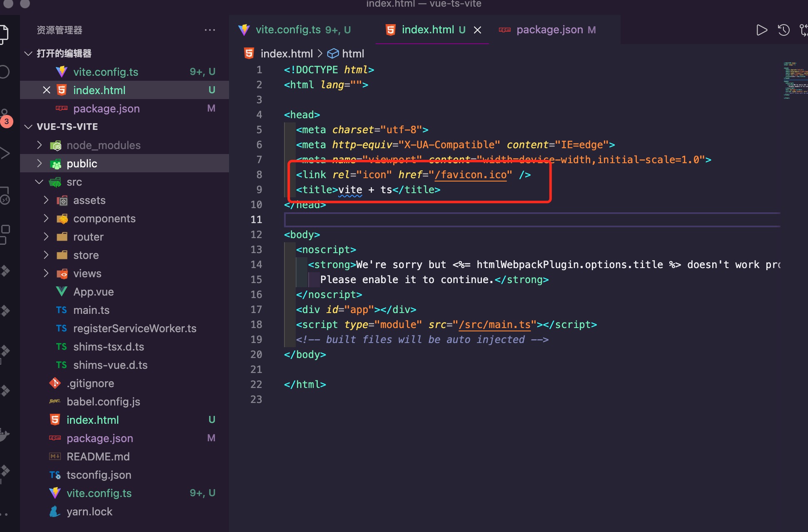The image size is (808, 532).
Task: Click the Babel icon beside babel.config.js
Action: point(55,401)
